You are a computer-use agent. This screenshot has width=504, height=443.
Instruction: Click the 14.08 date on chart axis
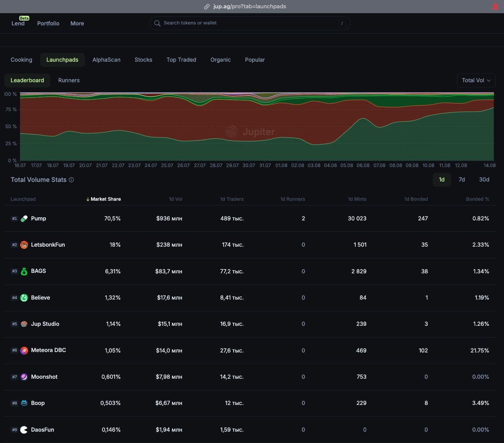pos(490,165)
